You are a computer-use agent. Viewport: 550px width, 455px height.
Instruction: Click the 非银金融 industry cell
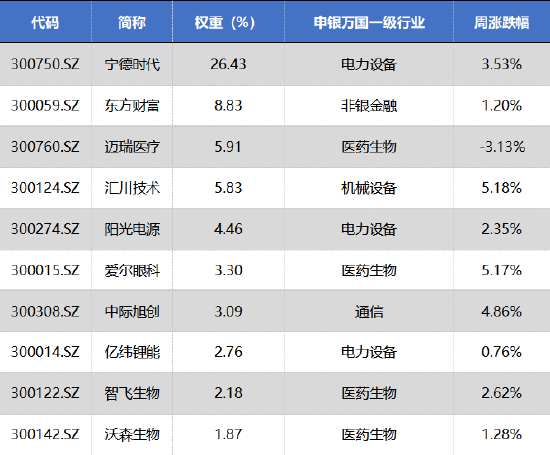point(369,106)
